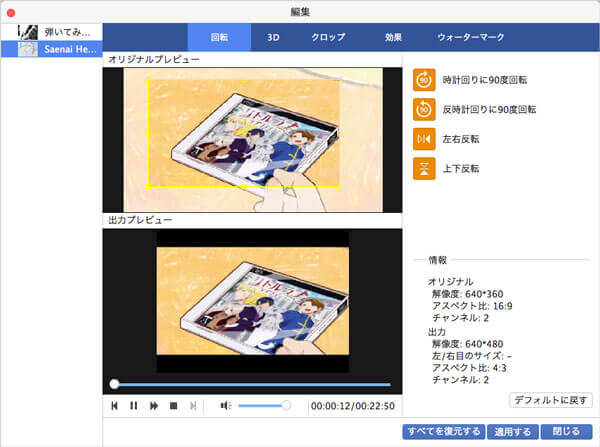Click the 適用する button
The image size is (600, 447).
coord(513,432)
